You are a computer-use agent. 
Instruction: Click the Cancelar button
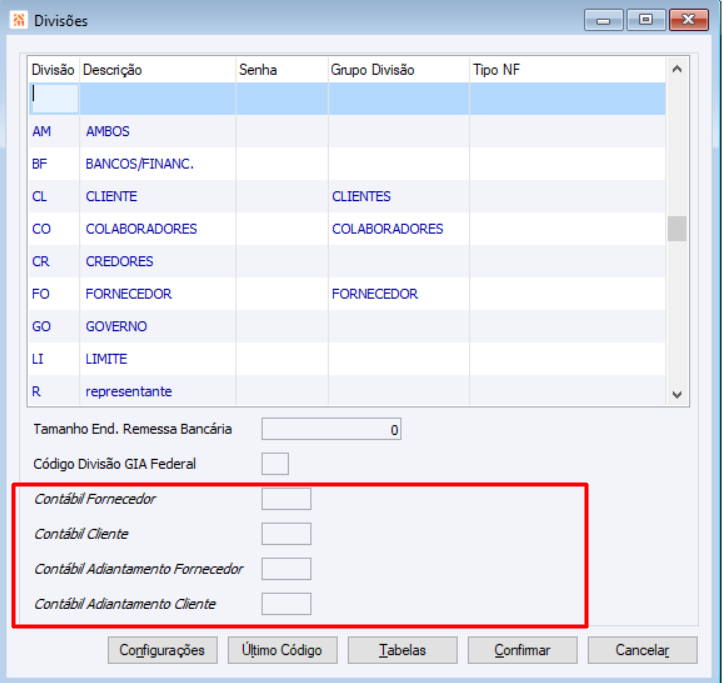coord(642,650)
